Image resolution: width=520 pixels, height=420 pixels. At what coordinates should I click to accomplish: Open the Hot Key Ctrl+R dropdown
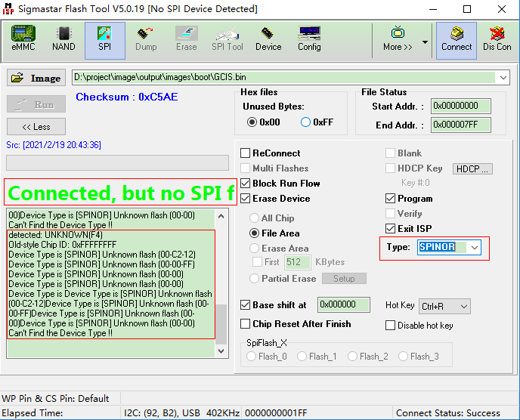coord(444,306)
